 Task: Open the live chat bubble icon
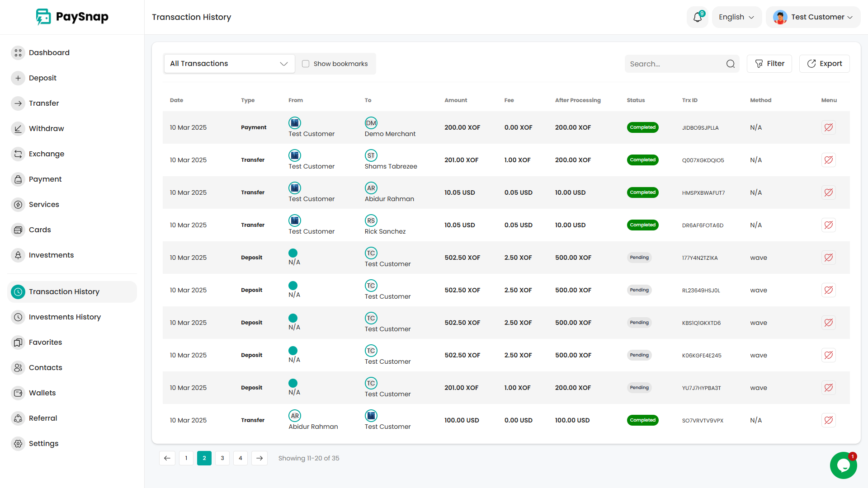(x=843, y=465)
